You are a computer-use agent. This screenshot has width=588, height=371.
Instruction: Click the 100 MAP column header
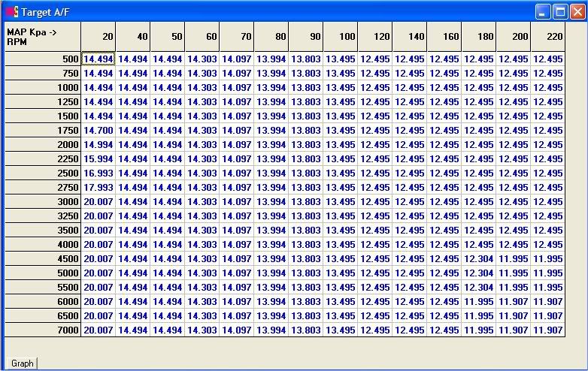click(341, 37)
